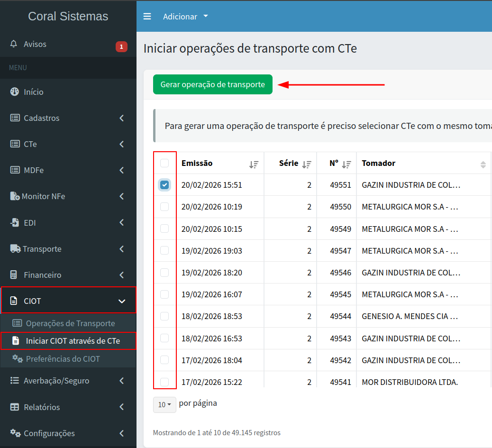Click the Monitor NFe file icon
The image size is (492, 448).
pyautogui.click(x=15, y=196)
